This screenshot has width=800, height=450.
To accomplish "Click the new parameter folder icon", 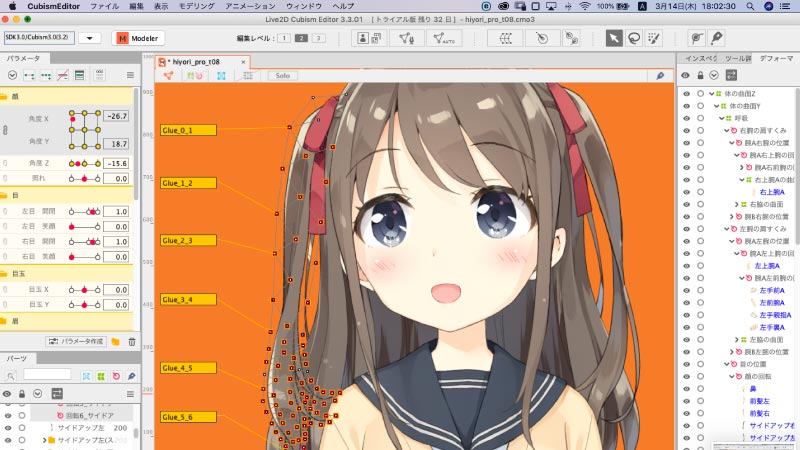I will pos(116,341).
